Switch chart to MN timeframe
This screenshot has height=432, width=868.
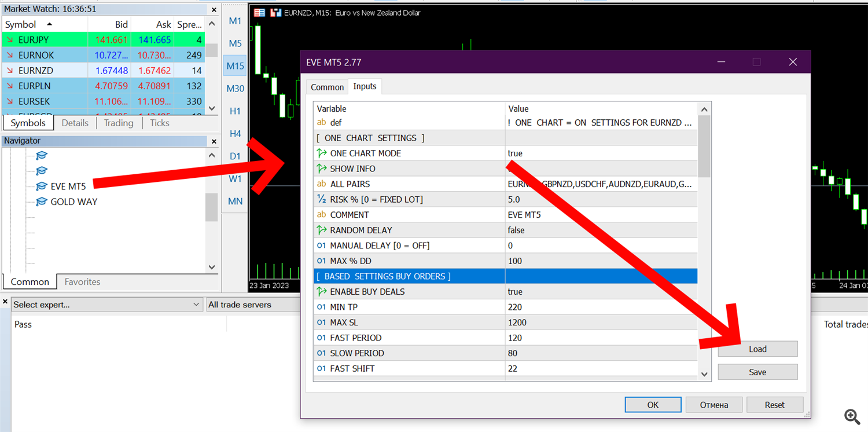[x=235, y=202]
